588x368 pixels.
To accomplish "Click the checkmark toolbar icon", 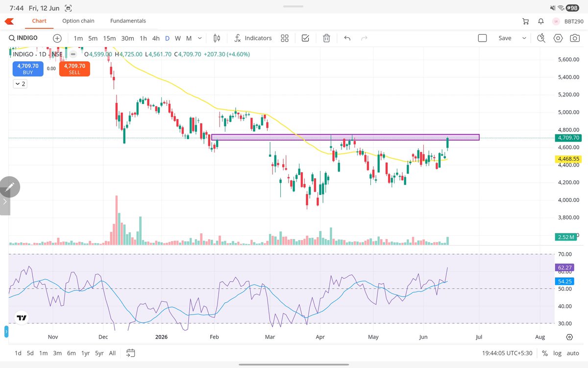I will (305, 38).
